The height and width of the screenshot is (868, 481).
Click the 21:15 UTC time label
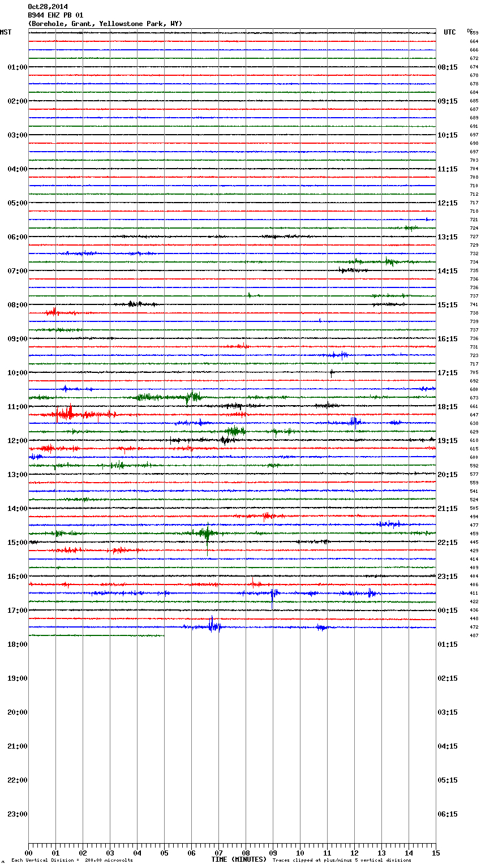pyautogui.click(x=448, y=509)
